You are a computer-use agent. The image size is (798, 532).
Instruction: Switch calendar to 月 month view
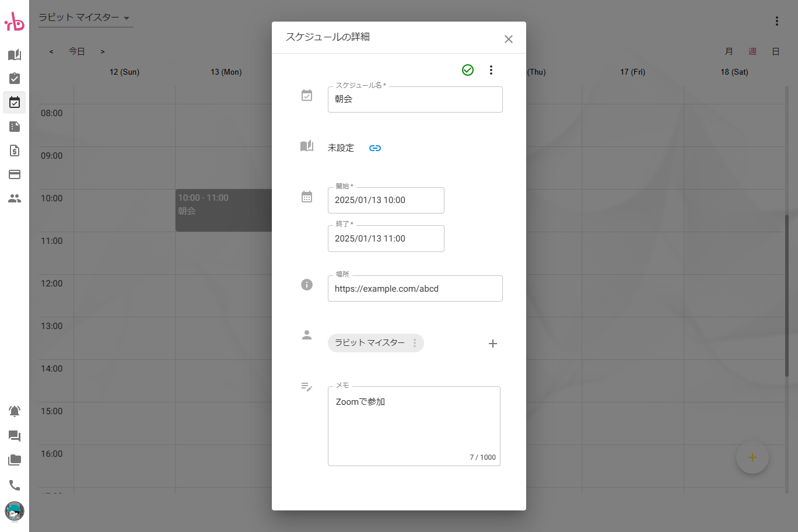(x=729, y=51)
